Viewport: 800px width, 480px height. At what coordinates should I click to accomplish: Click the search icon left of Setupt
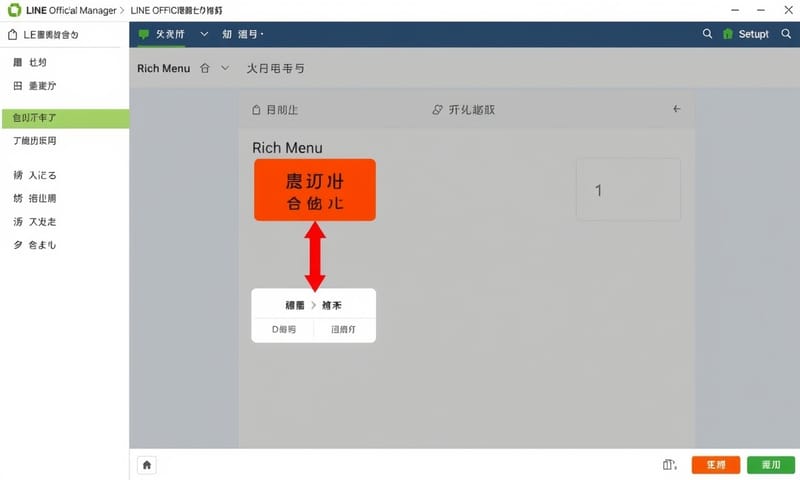[x=707, y=34]
